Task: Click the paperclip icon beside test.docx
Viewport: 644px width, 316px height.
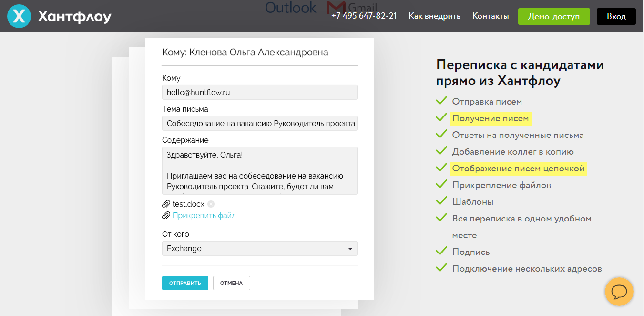Action: [166, 204]
